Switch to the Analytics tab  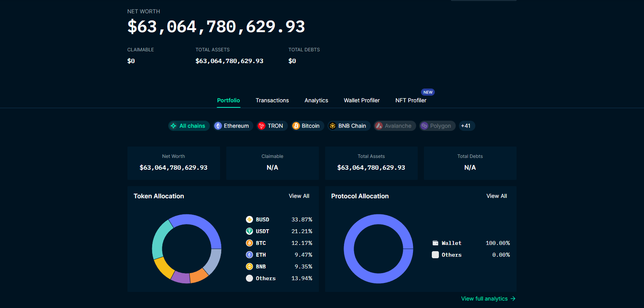[316, 100]
